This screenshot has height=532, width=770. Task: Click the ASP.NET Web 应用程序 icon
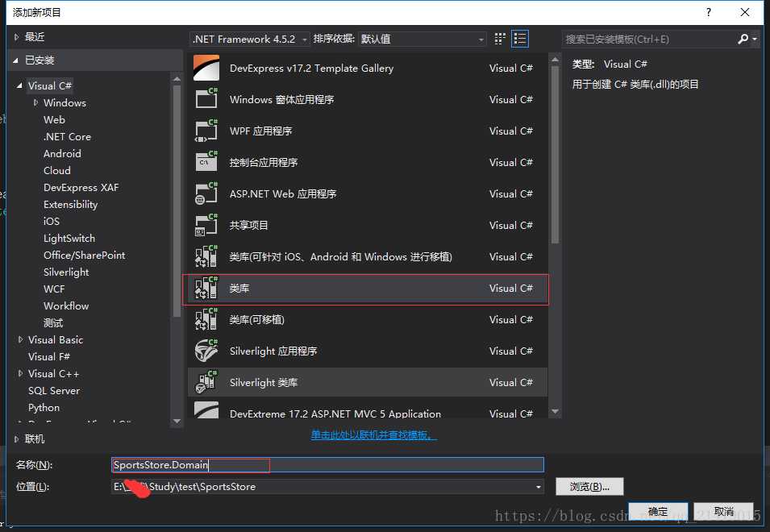pos(206,193)
